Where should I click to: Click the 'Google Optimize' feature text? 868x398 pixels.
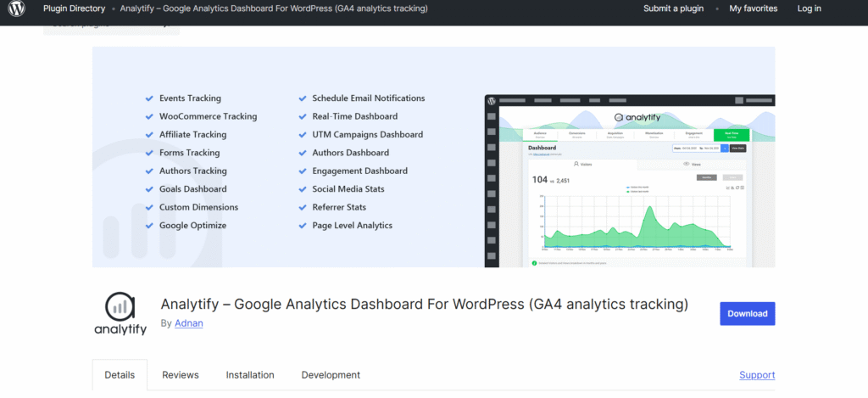pos(192,226)
